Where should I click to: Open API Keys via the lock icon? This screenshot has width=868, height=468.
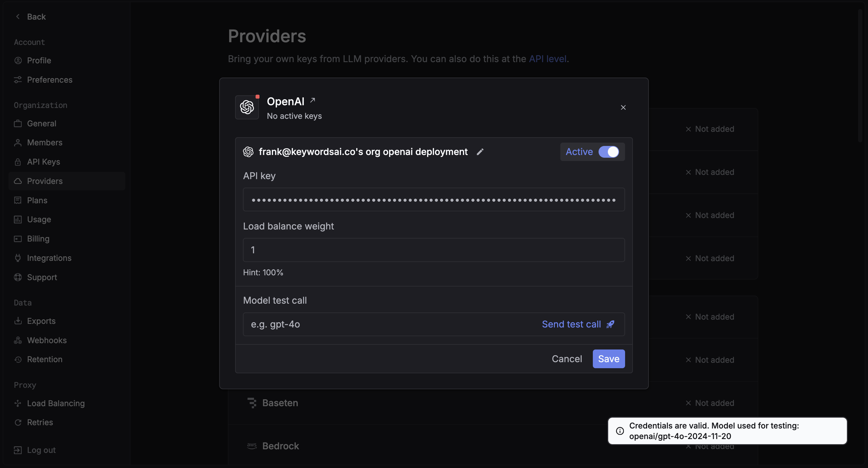click(18, 162)
